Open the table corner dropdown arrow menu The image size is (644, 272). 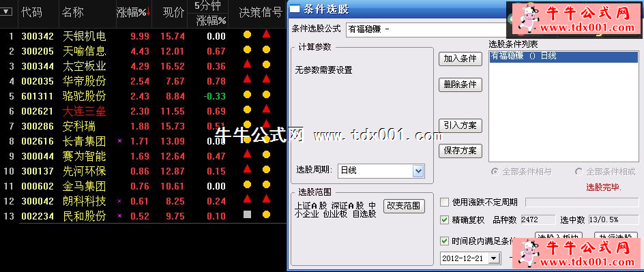(5, 12)
